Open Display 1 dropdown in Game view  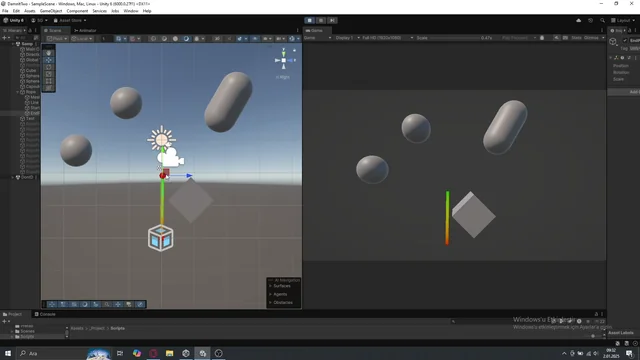click(348, 38)
